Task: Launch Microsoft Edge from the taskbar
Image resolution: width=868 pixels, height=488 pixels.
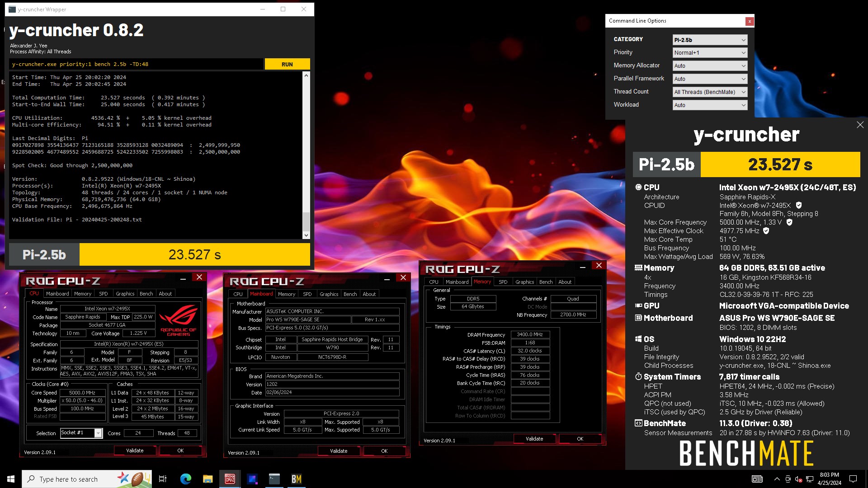Action: tap(185, 479)
